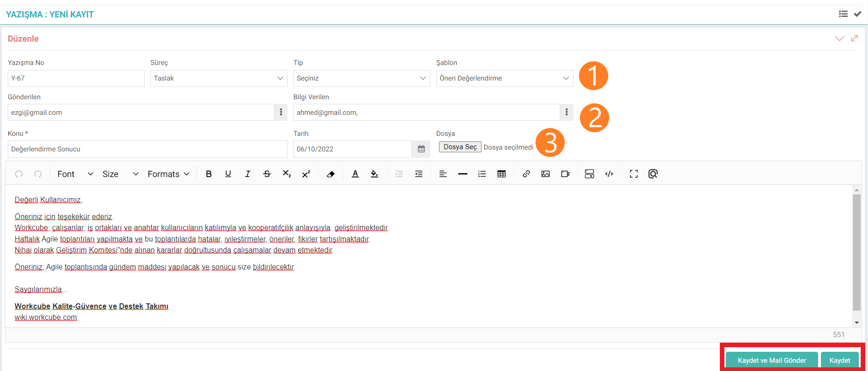Click Kaydet ve Mail Gönder button

[772, 360]
